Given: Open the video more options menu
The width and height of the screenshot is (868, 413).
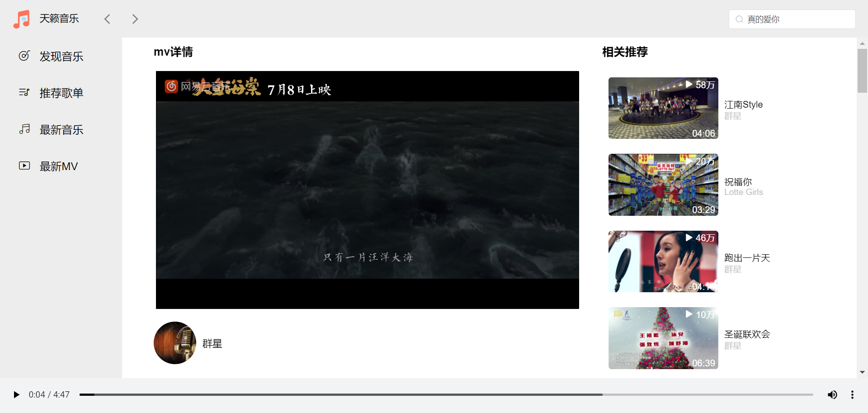Looking at the screenshot, I should point(852,395).
